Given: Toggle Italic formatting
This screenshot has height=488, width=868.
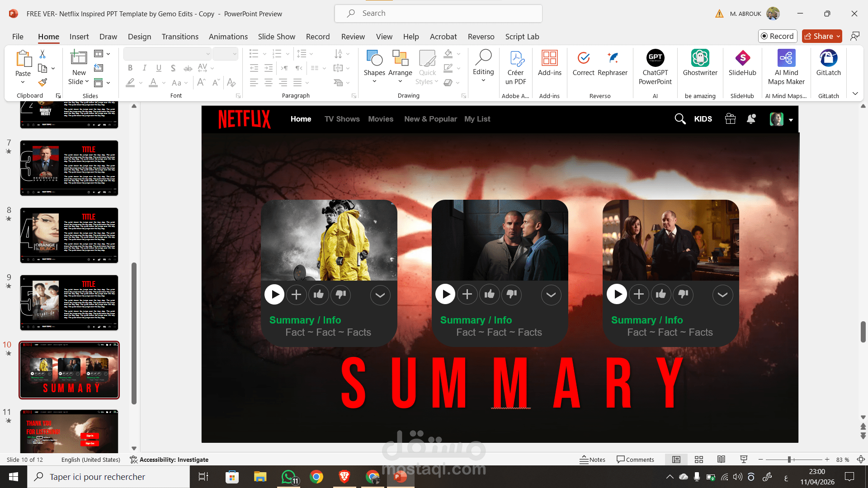Looking at the screenshot, I should [x=144, y=68].
